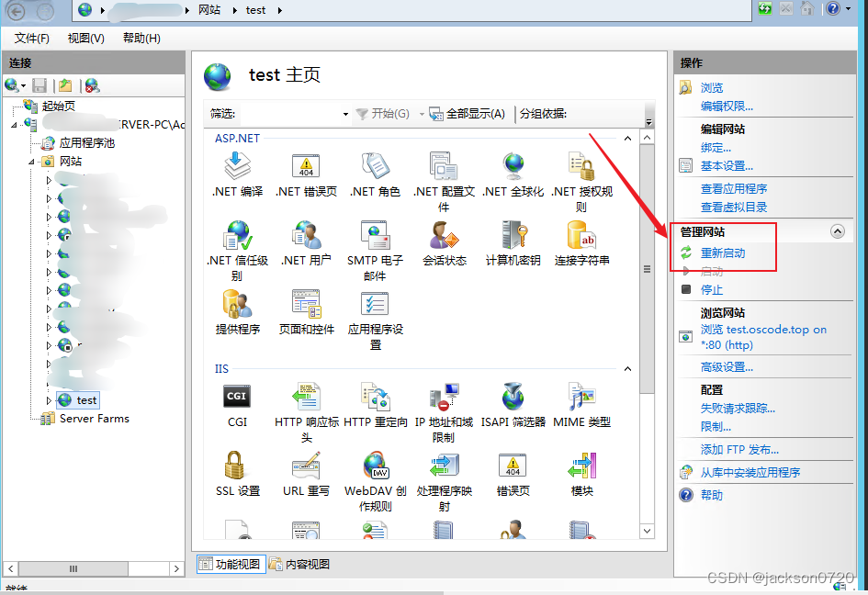This screenshot has width=868, height=595.
Task: Expand the test site tree node
Action: (x=50, y=400)
